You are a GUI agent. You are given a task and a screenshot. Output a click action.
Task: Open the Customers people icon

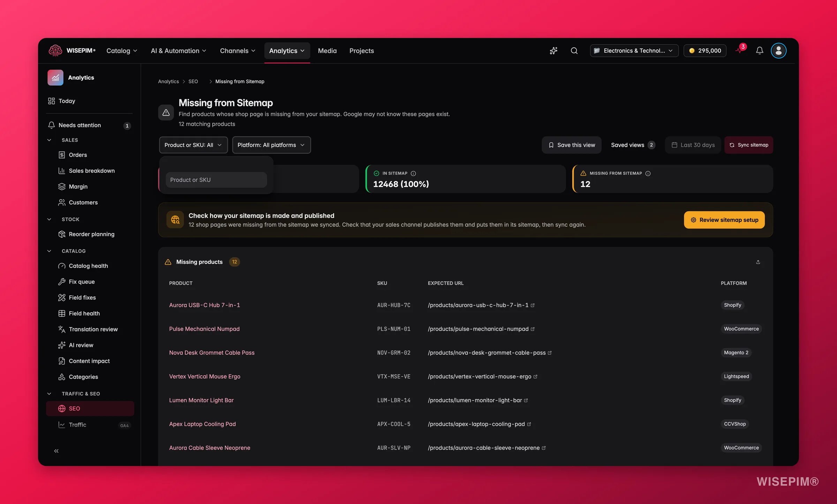point(62,202)
